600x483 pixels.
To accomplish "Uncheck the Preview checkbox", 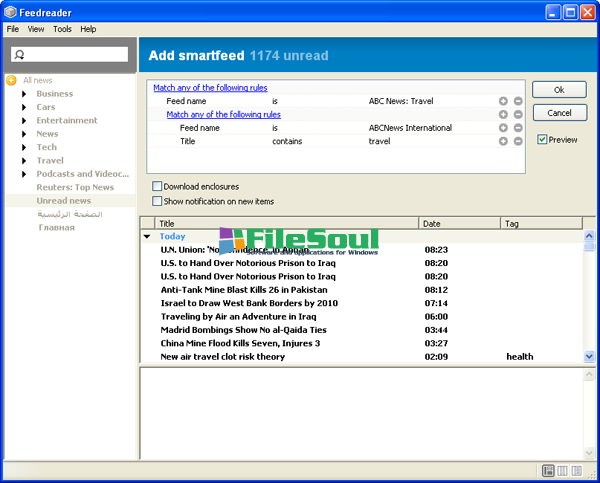I will [x=542, y=140].
